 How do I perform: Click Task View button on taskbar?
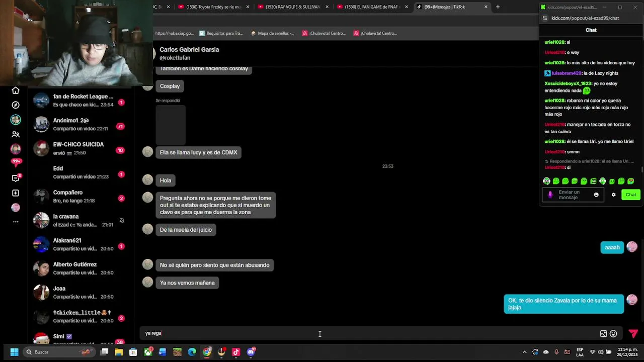(x=104, y=352)
